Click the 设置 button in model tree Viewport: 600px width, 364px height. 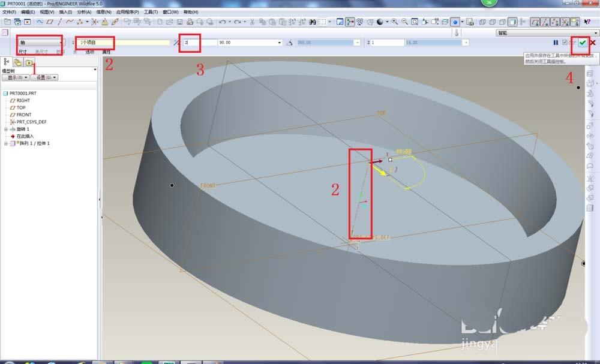(44, 77)
